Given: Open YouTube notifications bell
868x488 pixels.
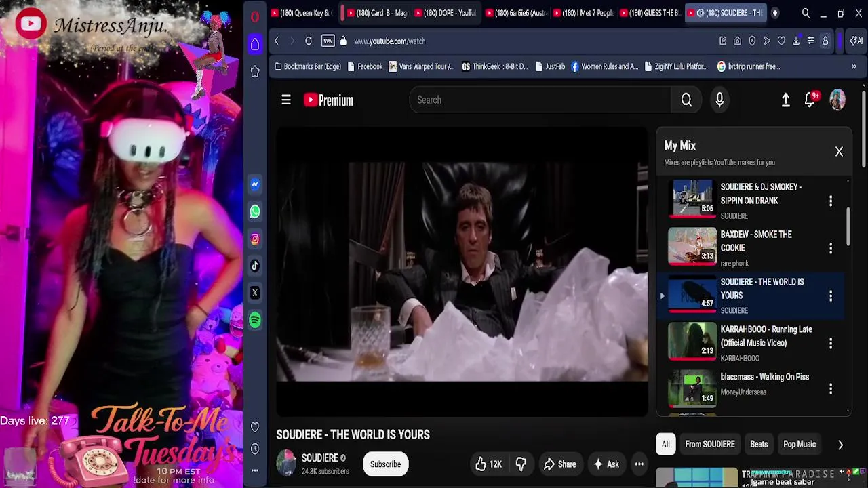Looking at the screenshot, I should pyautogui.click(x=810, y=100).
